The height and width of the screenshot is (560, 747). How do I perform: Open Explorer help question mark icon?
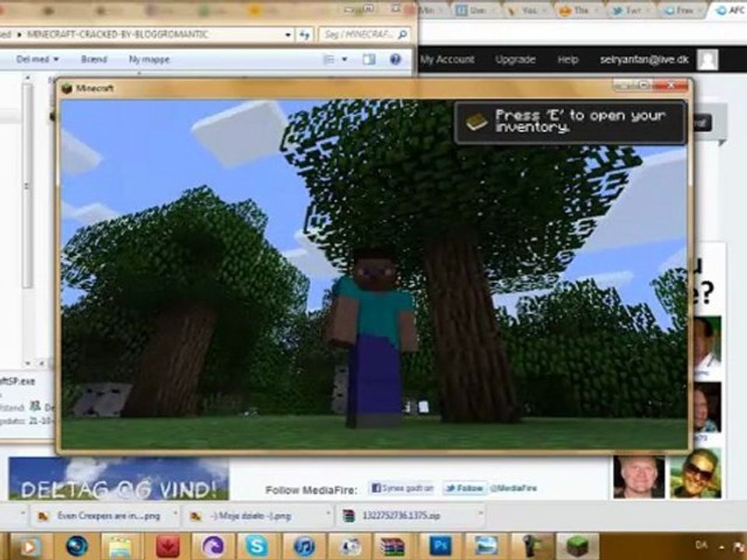pyautogui.click(x=395, y=59)
